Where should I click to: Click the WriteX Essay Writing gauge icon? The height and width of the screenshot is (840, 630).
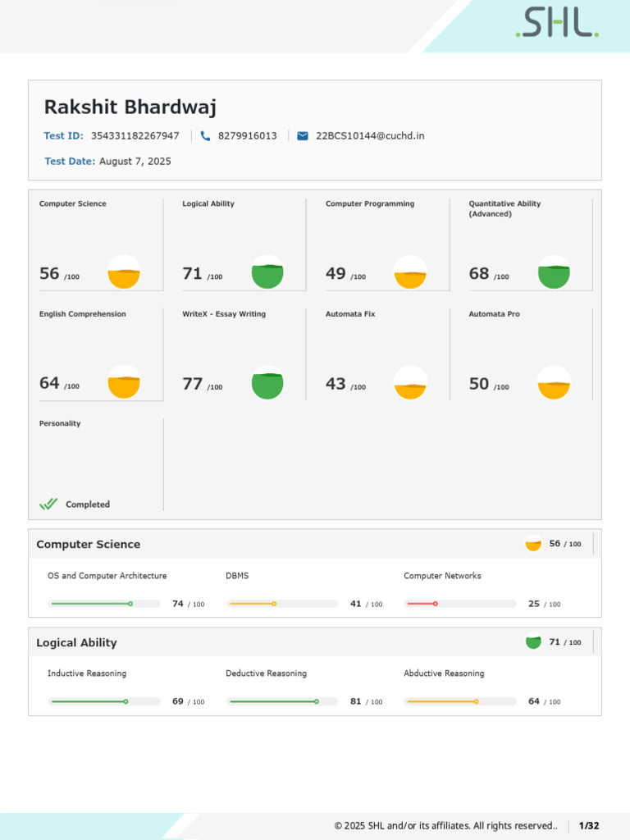point(267,382)
